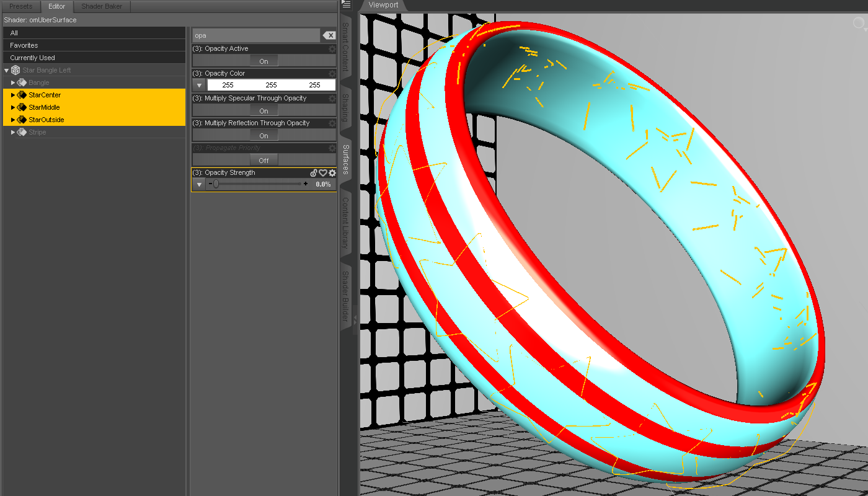Toggle Propagate Priority Off switch

pyautogui.click(x=264, y=161)
